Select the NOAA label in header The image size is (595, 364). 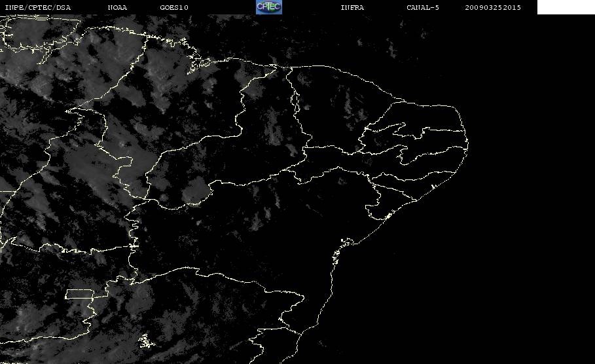[117, 7]
